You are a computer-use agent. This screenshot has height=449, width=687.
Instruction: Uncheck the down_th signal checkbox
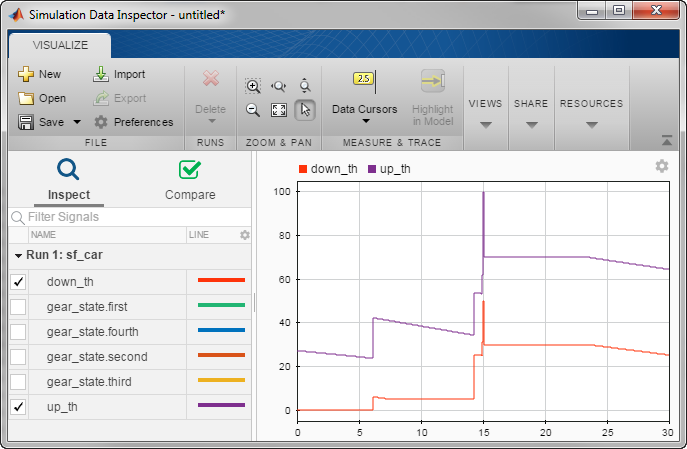click(18, 282)
